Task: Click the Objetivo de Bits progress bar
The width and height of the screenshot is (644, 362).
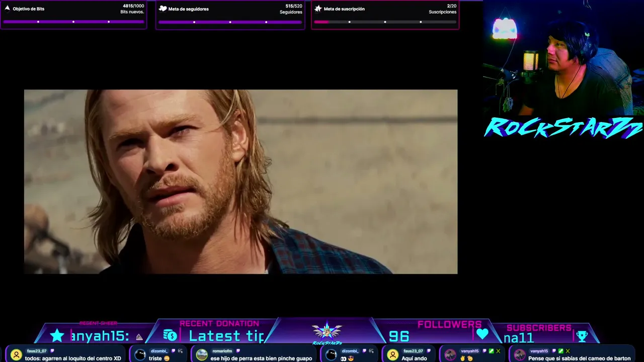Action: tap(73, 22)
